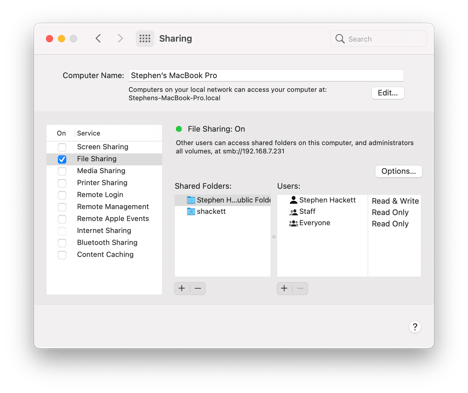The height and width of the screenshot is (393, 468).
Task: Click the shackett folder icon
Action: coord(191,211)
